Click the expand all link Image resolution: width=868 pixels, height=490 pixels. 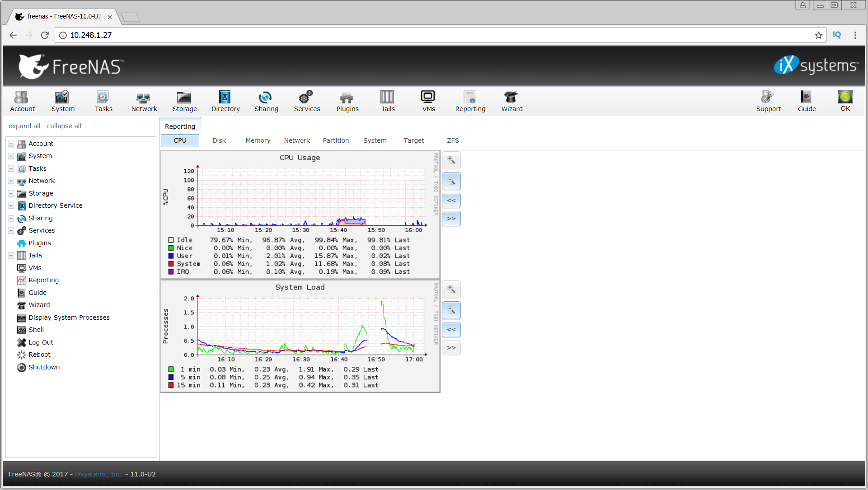tap(24, 126)
